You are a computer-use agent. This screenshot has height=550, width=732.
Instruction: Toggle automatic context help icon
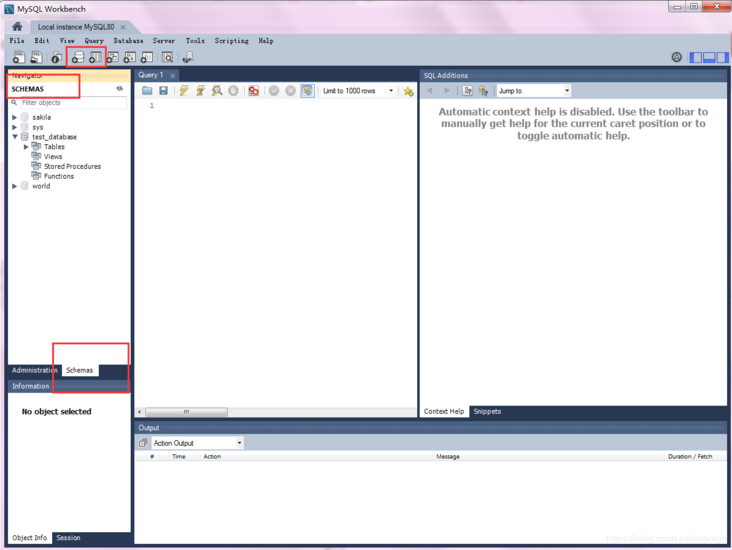(x=483, y=91)
